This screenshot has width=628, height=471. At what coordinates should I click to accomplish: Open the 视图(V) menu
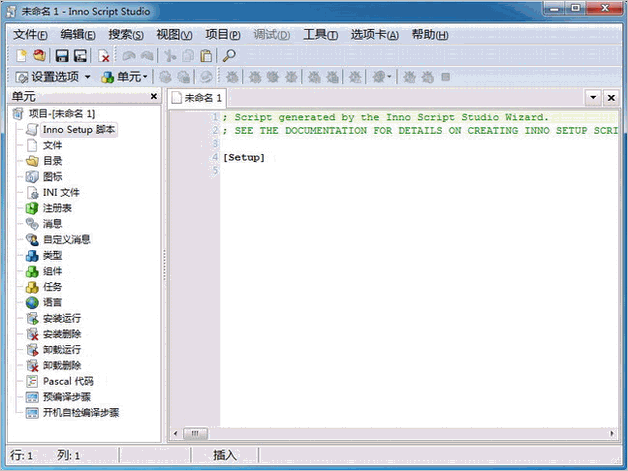click(174, 35)
